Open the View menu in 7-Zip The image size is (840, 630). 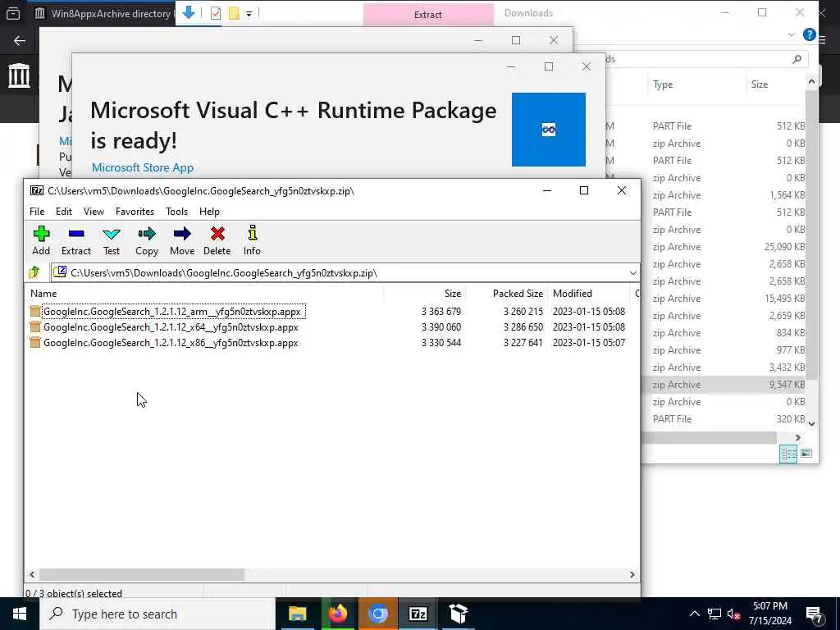pyautogui.click(x=94, y=212)
